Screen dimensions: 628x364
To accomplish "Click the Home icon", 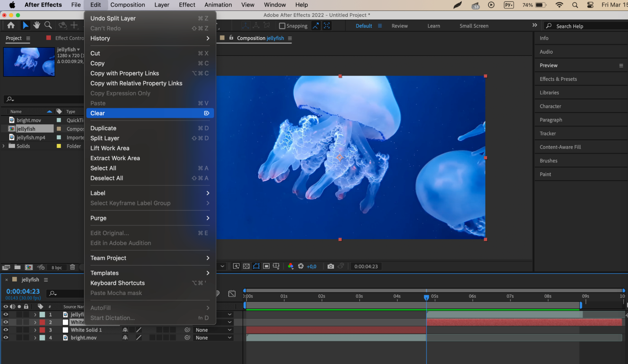I will (11, 25).
